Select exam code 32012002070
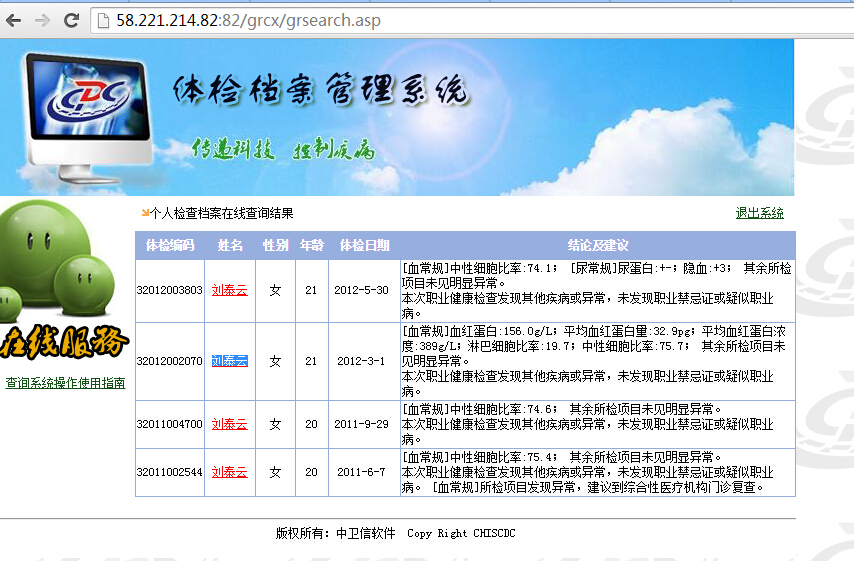This screenshot has width=854, height=561. (x=169, y=361)
